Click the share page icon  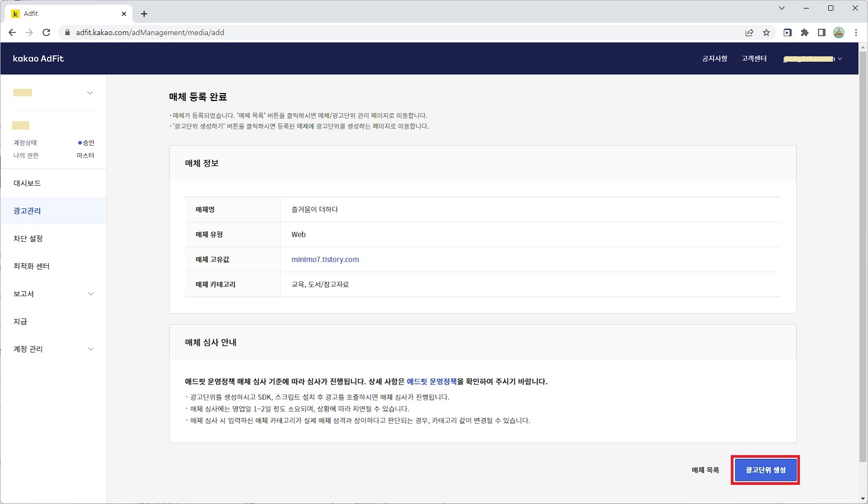(749, 32)
